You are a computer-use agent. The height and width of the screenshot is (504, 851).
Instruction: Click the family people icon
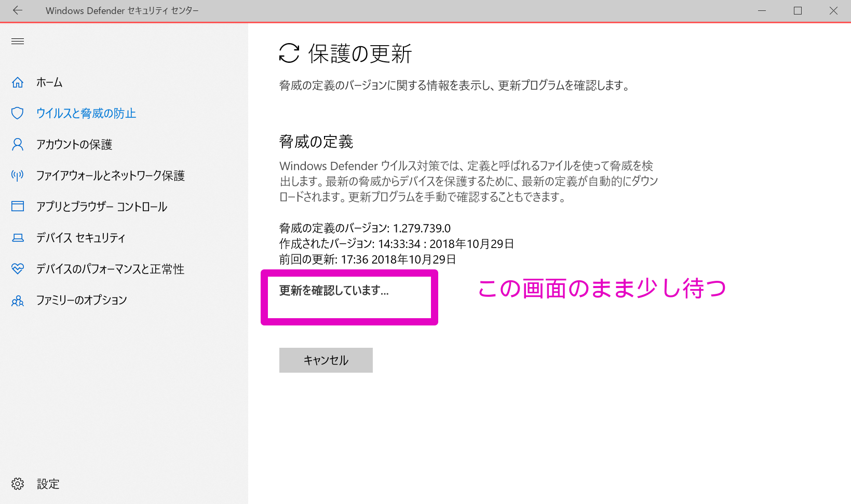pos(18,301)
